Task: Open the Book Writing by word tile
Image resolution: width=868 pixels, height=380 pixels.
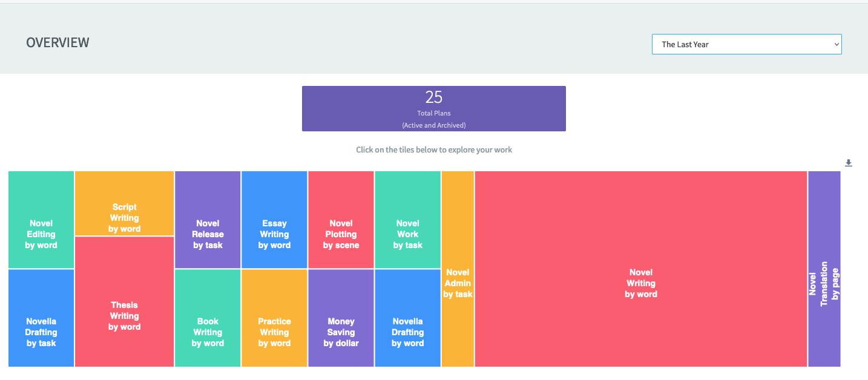Action: pos(208,332)
